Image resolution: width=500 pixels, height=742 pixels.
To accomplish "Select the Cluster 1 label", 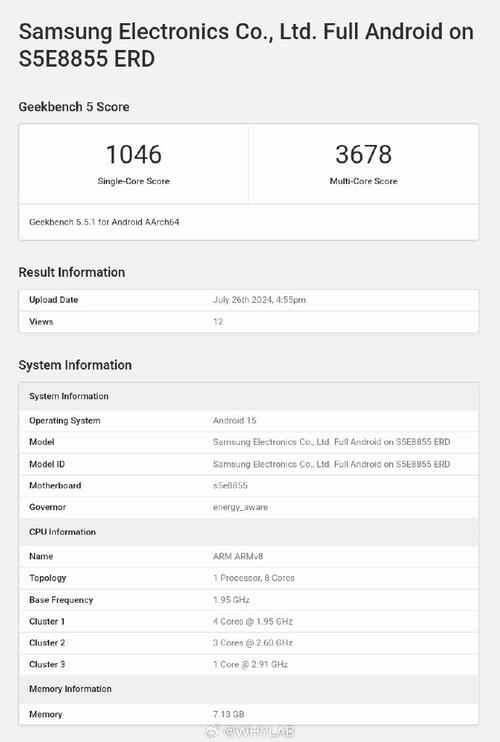I will (x=47, y=621).
